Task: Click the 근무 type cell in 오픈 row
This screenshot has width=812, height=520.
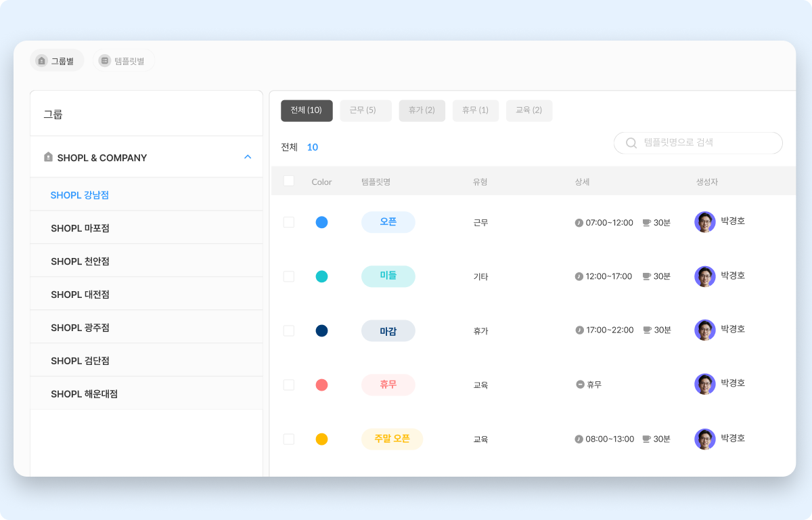Action: pos(480,223)
